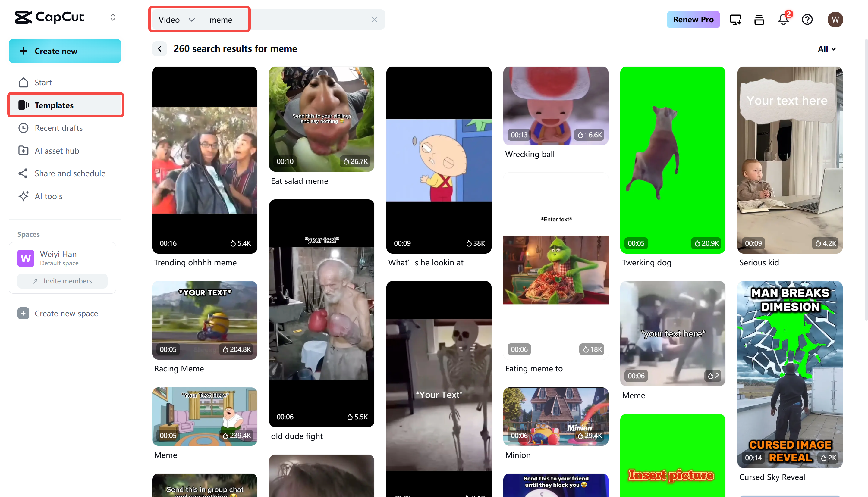Select Recent drafts in sidebar

(x=58, y=128)
